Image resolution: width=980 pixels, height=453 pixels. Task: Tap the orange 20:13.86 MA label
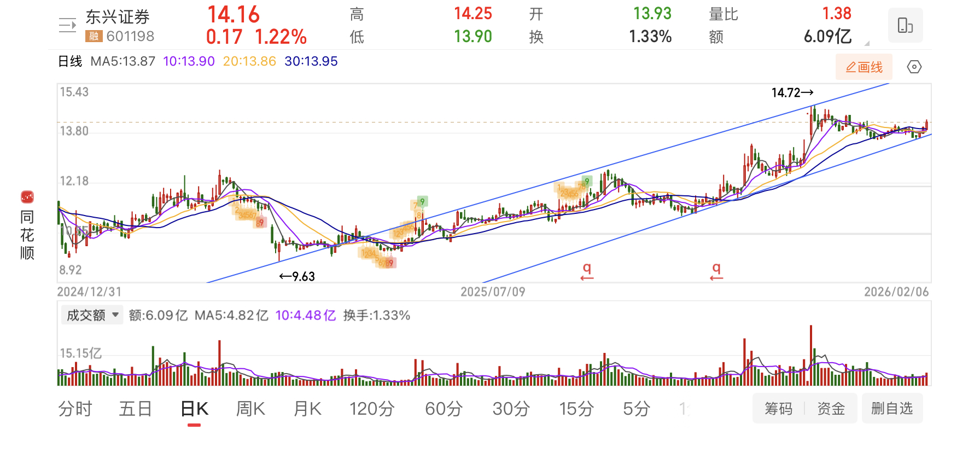tap(249, 61)
